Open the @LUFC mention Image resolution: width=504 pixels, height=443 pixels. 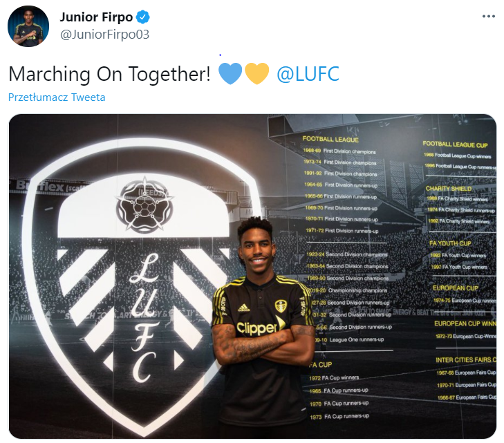point(308,74)
